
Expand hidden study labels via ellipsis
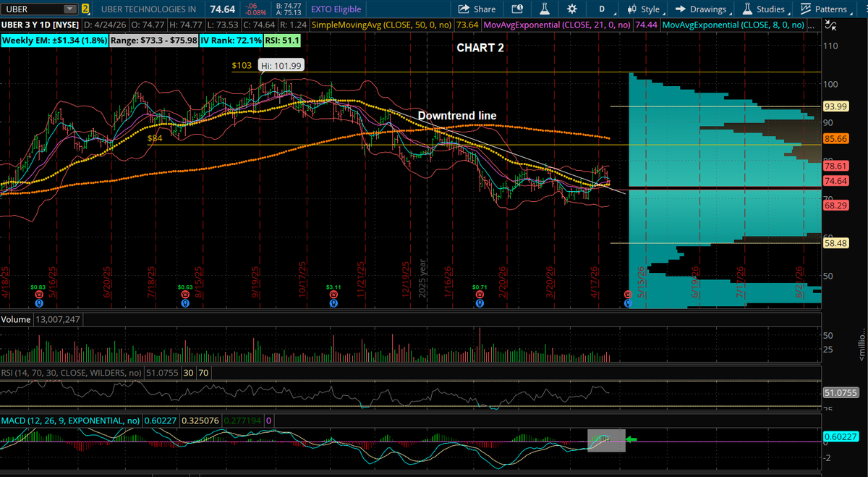[809, 25]
